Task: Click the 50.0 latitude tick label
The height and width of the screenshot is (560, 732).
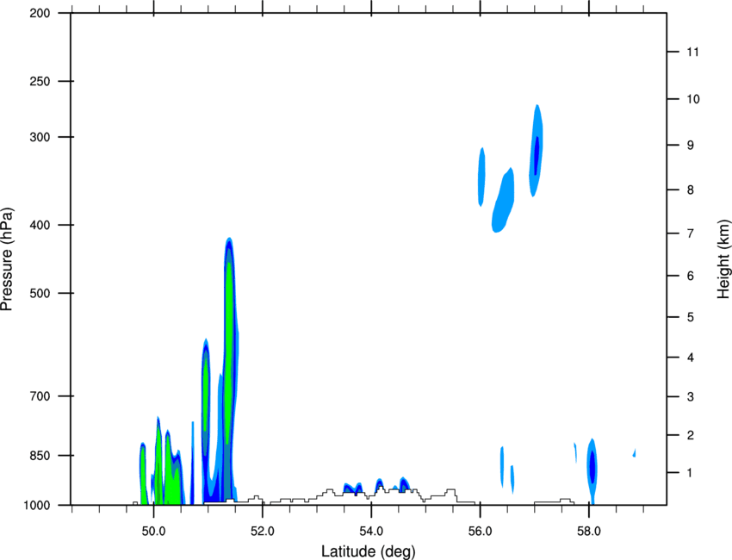Action: tap(154, 532)
